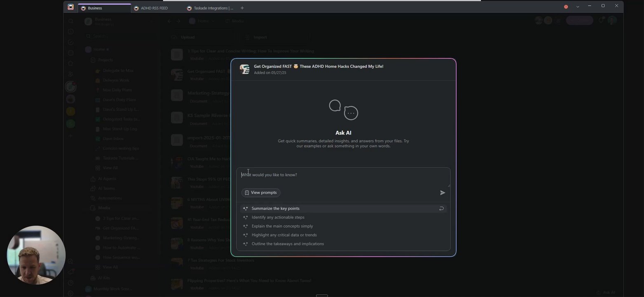This screenshot has width=644, height=297.
Task: Choose Highlight any critical data or trends
Action: click(343, 235)
